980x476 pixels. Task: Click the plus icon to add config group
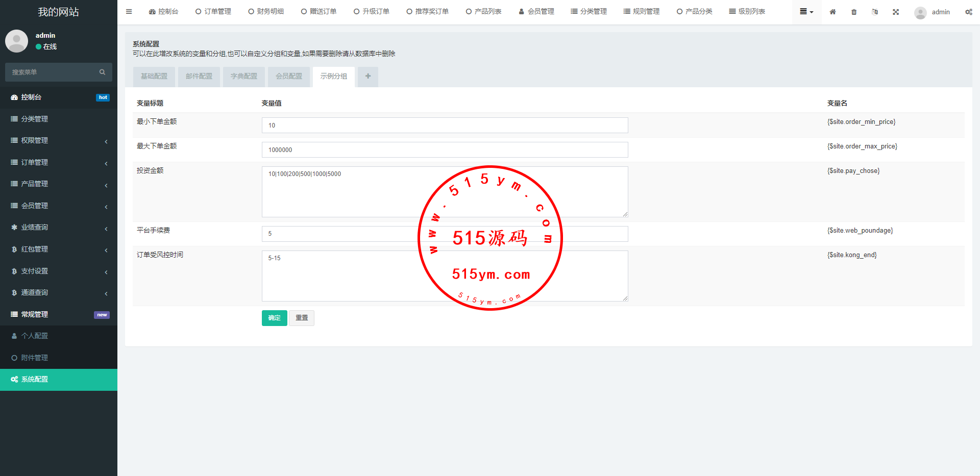[367, 77]
